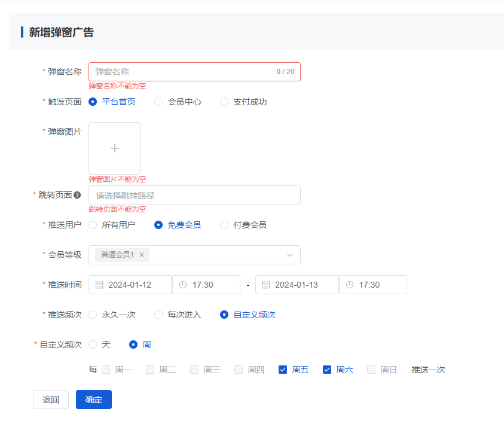
Task: Click the clock icon in the first 17:30 field
Action: click(x=183, y=285)
